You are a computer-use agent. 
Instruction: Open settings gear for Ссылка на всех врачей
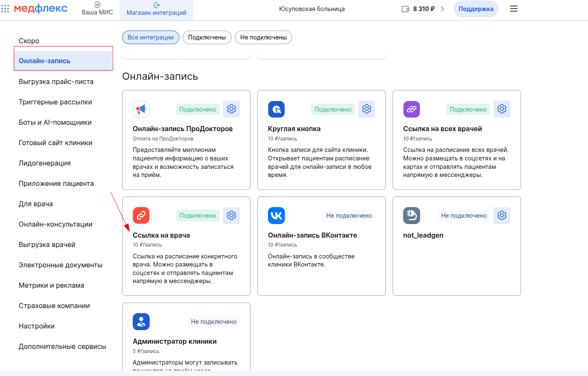(502, 109)
